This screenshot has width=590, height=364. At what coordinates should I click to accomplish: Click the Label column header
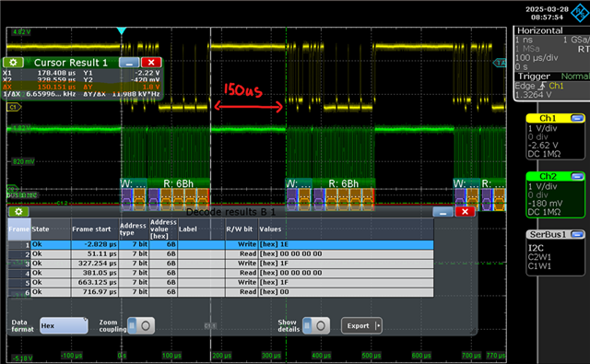tap(201, 229)
